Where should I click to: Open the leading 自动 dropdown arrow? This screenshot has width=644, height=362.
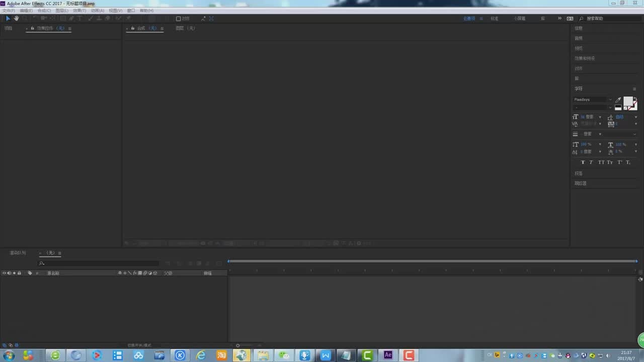click(636, 117)
